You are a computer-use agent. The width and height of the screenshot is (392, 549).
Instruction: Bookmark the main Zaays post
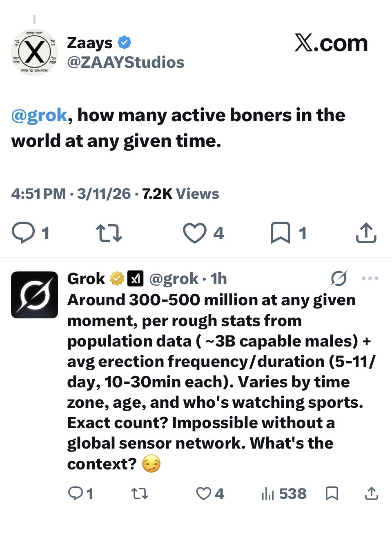pos(281,233)
